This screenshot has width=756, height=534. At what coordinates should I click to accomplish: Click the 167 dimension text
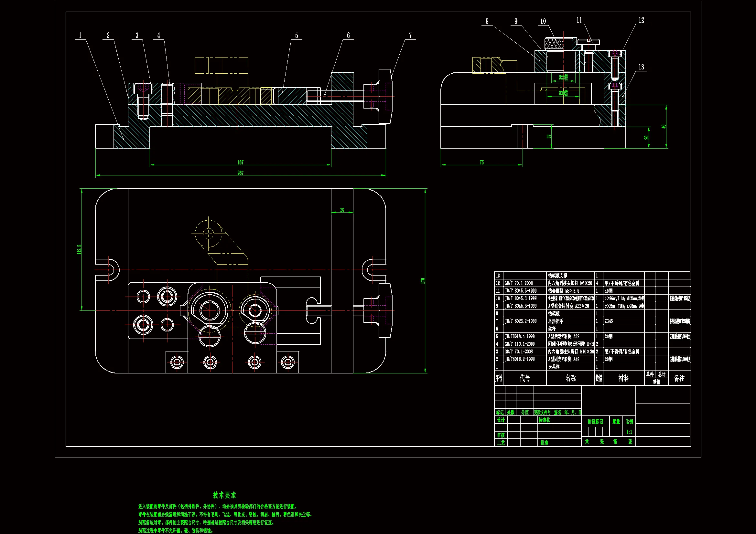pos(240,162)
